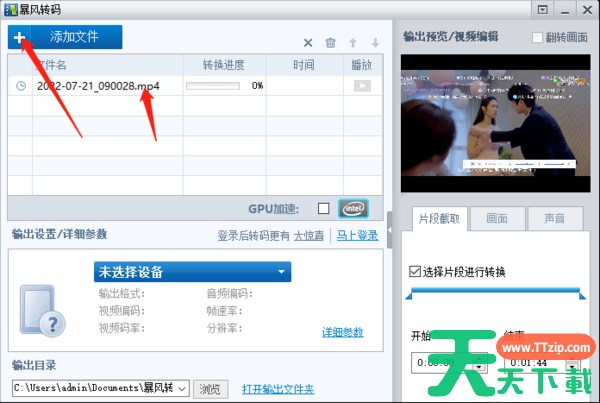Clear the list using trash icon
600x403 pixels.
[331, 42]
